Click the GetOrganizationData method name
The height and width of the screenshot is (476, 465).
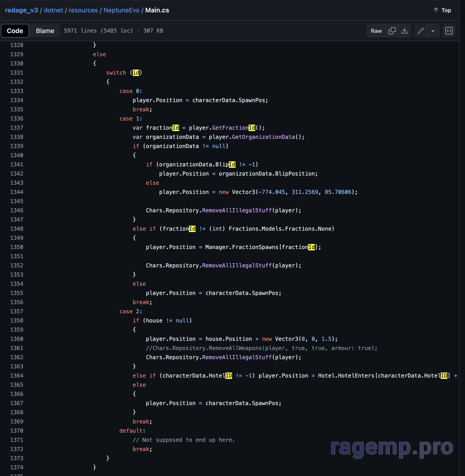[263, 137]
